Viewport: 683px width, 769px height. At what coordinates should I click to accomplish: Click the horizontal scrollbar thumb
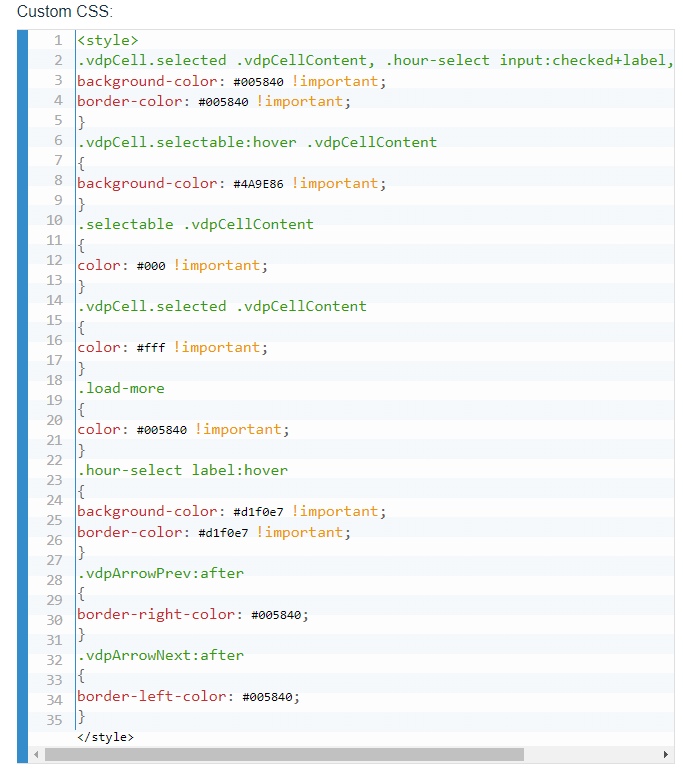(x=284, y=754)
